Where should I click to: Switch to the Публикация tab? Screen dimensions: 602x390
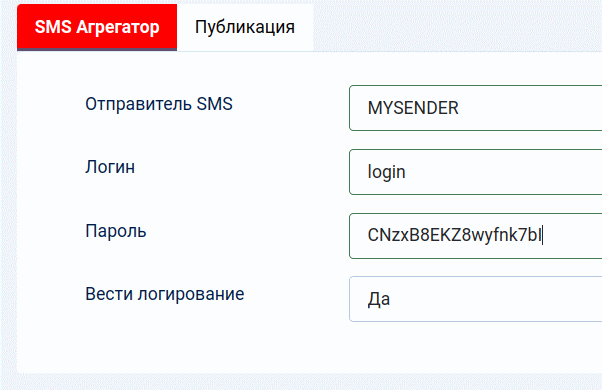coord(245,27)
